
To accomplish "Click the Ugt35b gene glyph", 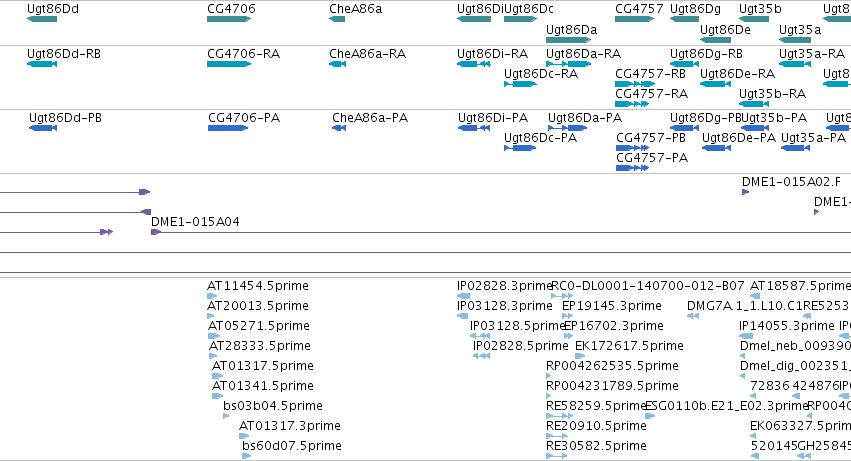I will coord(754,19).
